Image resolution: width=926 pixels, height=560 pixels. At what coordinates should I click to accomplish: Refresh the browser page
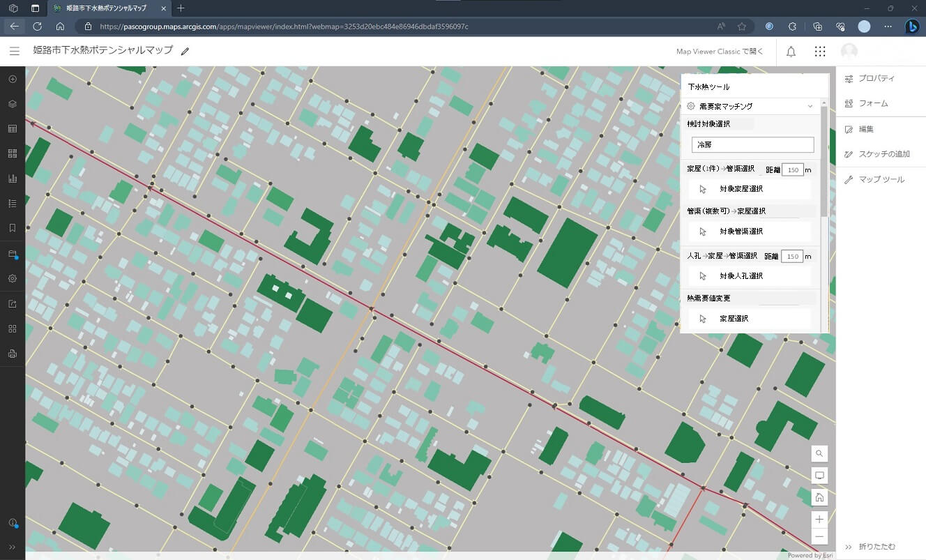pos(38,27)
